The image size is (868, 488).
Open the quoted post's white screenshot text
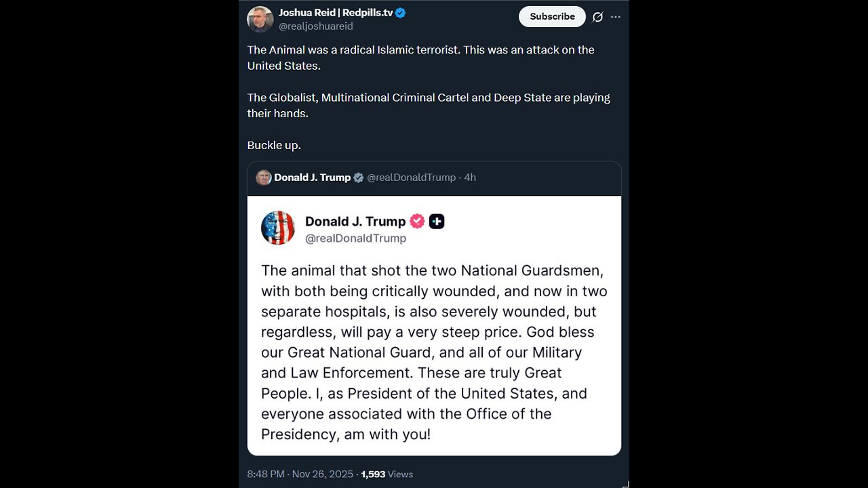click(x=433, y=352)
